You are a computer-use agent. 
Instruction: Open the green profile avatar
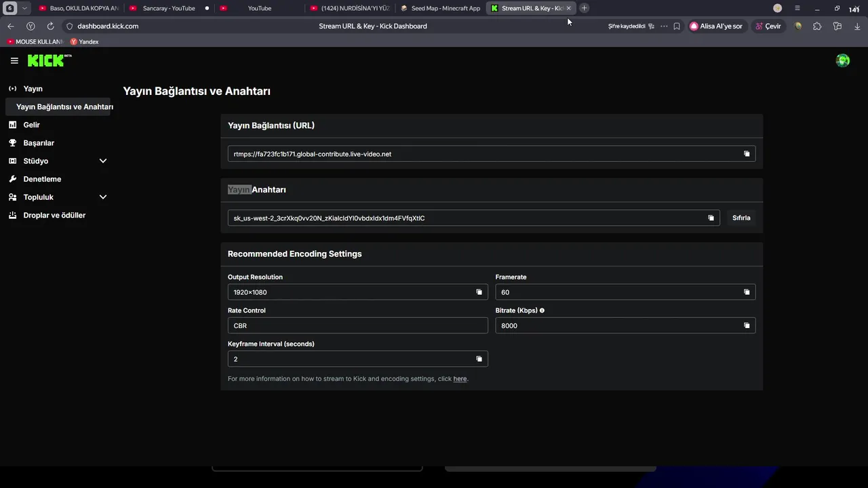843,61
